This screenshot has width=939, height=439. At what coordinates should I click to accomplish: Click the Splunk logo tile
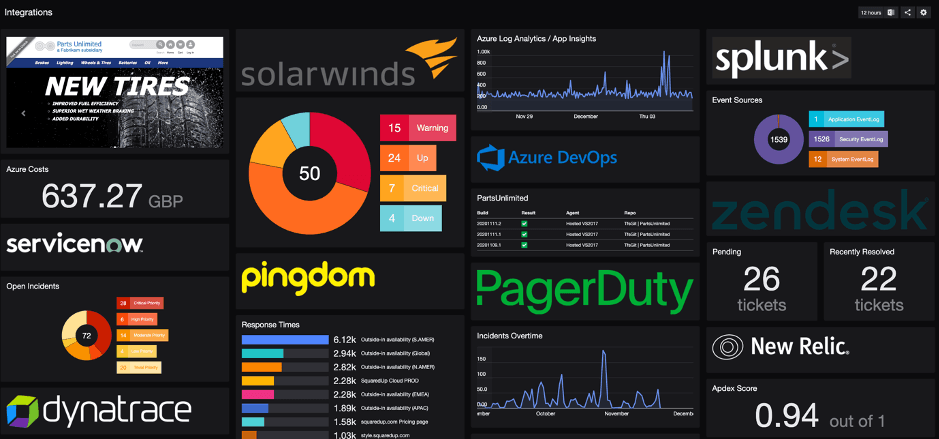[x=781, y=57]
